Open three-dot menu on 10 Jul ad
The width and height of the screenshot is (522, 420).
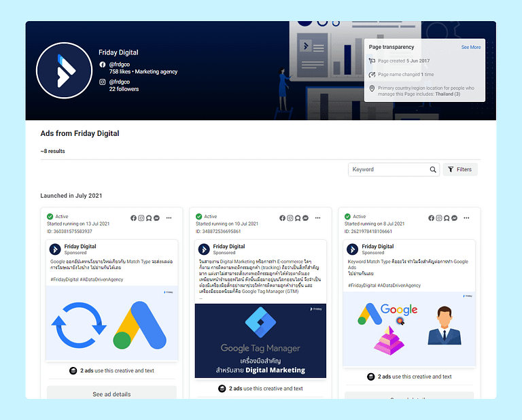(317, 218)
